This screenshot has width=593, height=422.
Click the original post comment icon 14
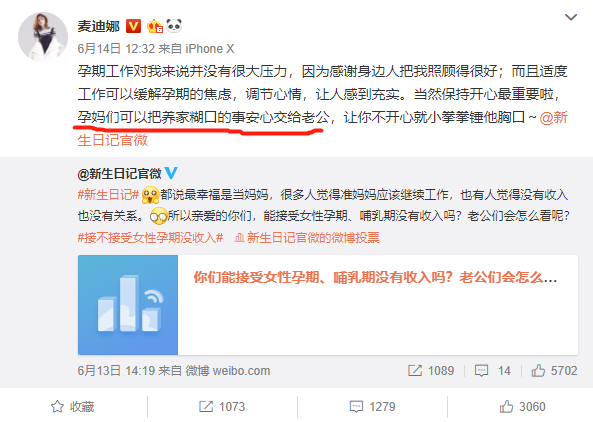click(x=492, y=371)
